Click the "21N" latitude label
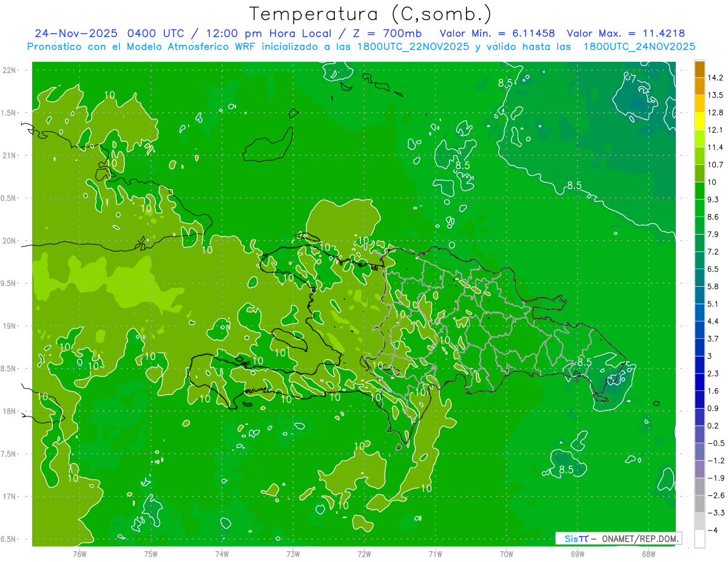Screen dimensions: 728x562 point(10,156)
